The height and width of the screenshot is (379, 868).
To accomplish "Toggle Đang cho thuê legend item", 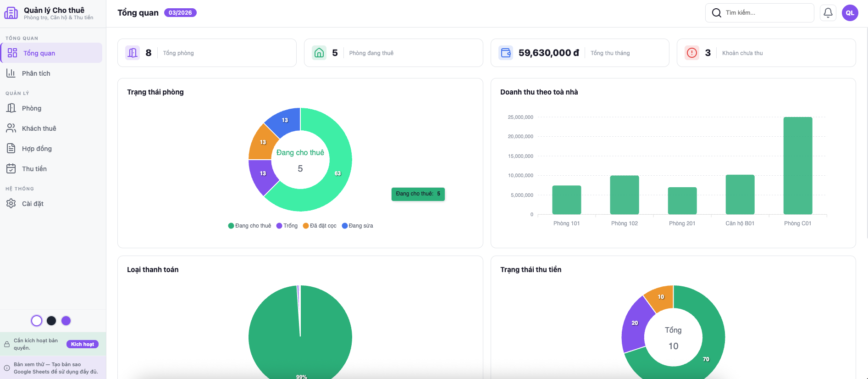I will tap(250, 226).
